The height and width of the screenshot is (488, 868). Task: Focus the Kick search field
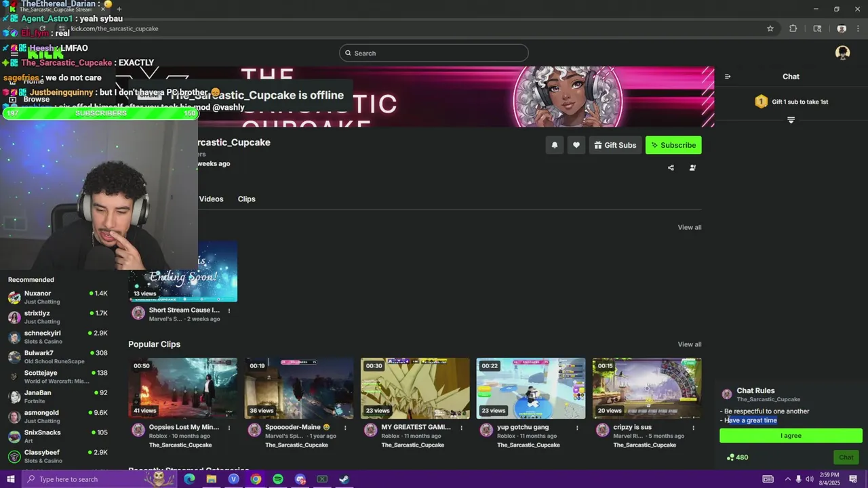[x=434, y=53]
